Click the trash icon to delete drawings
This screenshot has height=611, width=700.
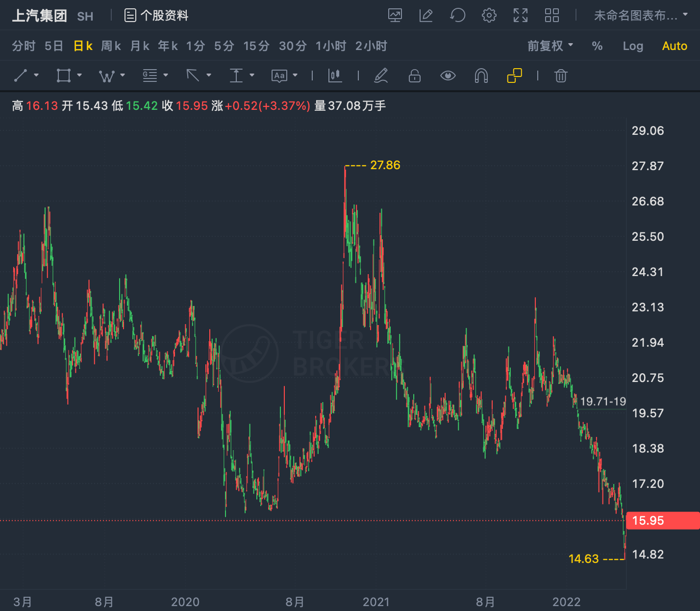tap(561, 76)
